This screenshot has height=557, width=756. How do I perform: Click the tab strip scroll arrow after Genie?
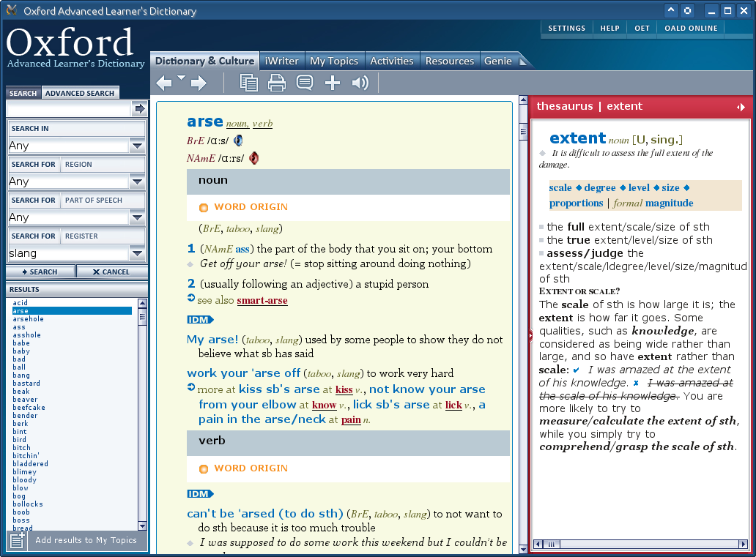coord(523,61)
